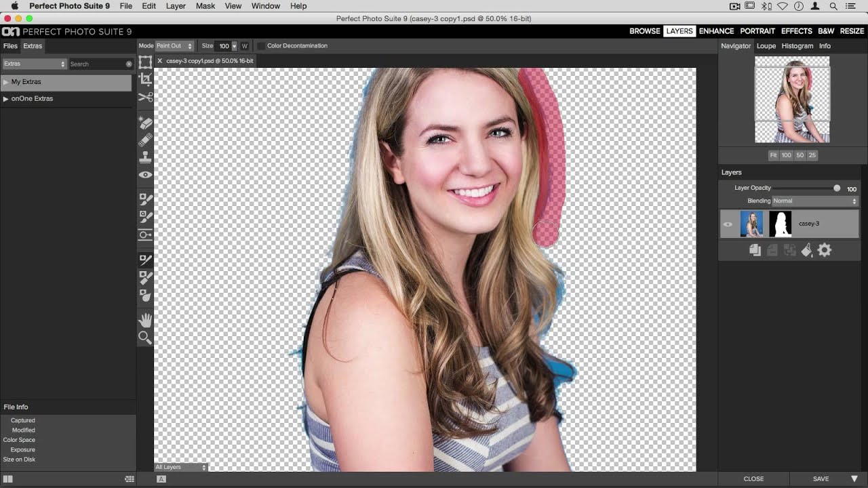Open the macOS Notification Center icon
868x488 pixels.
851,6
